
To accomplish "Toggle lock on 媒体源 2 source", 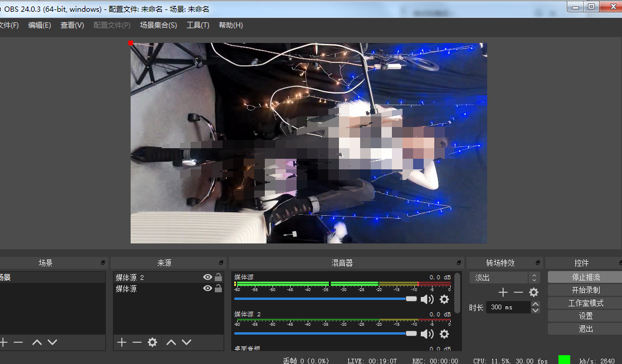I will point(218,277).
